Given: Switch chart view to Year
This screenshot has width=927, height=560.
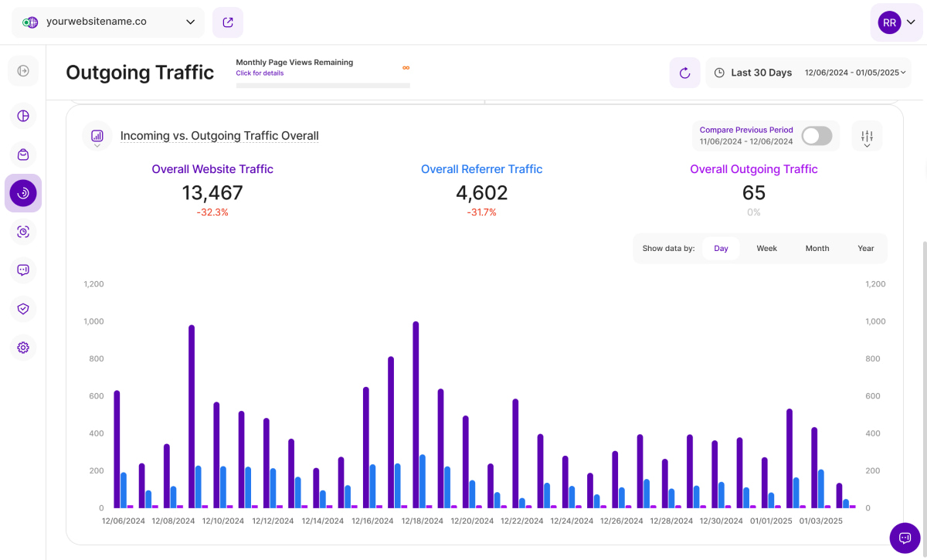Looking at the screenshot, I should tap(865, 249).
